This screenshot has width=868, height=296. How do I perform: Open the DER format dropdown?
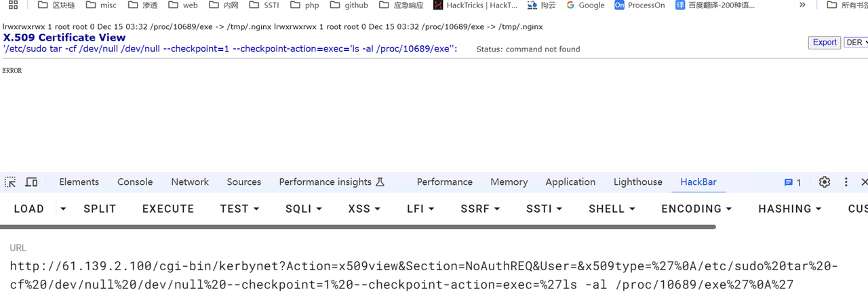click(856, 42)
